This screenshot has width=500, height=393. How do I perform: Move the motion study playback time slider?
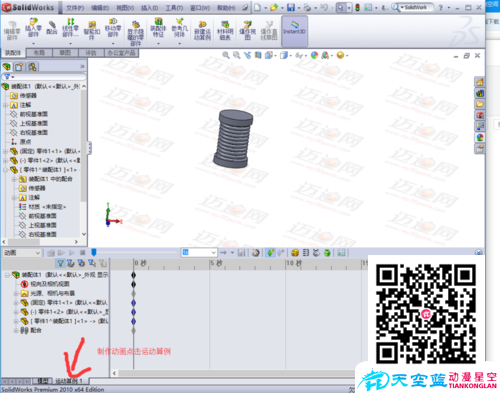(x=94, y=252)
